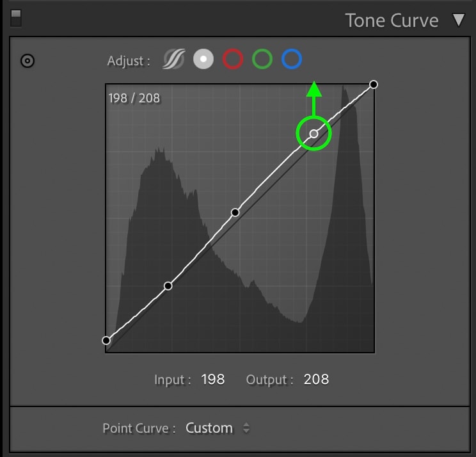Toggle the Tone Curve panel on/off switch
Viewport: 476px width, 457px height.
click(16, 18)
